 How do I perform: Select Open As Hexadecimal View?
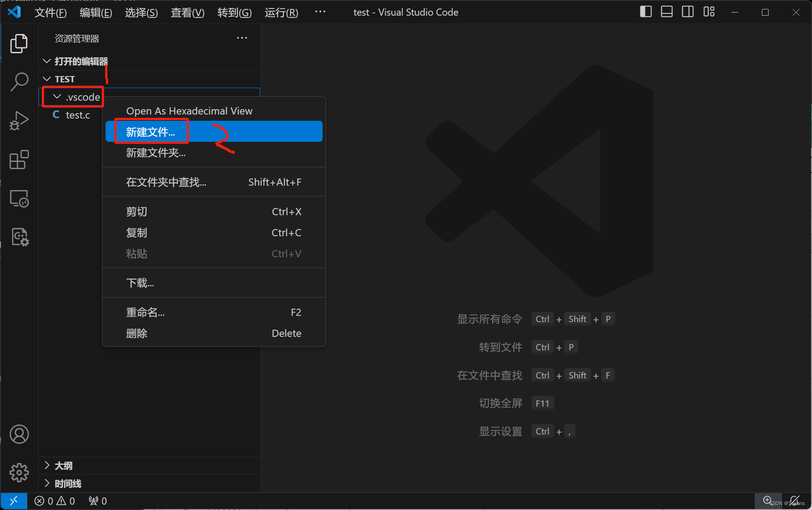tap(214, 111)
